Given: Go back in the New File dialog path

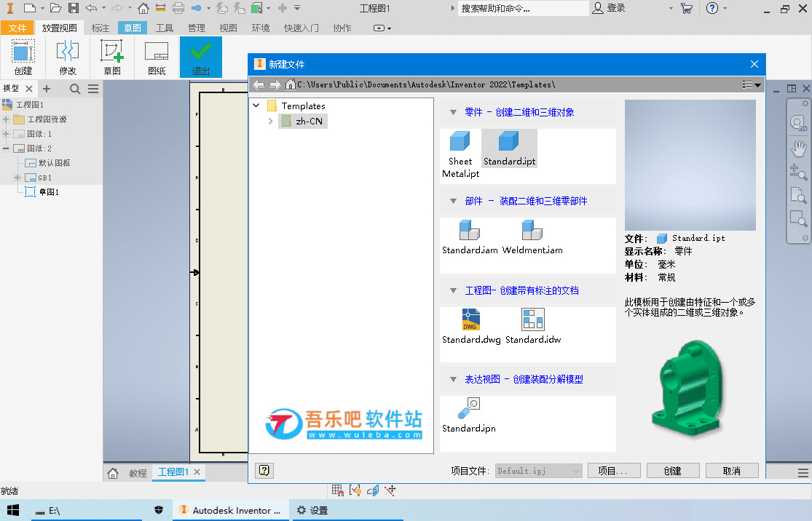Looking at the screenshot, I should [x=259, y=84].
